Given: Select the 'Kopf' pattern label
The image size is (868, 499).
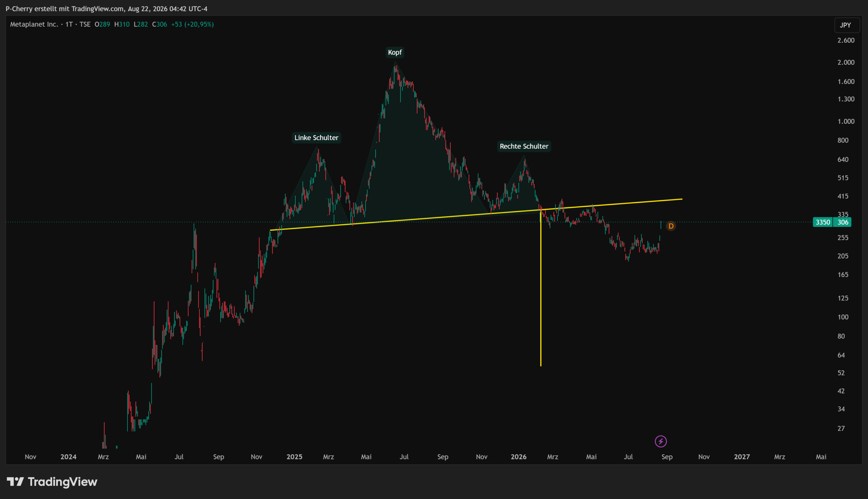Looking at the screenshot, I should coord(395,53).
